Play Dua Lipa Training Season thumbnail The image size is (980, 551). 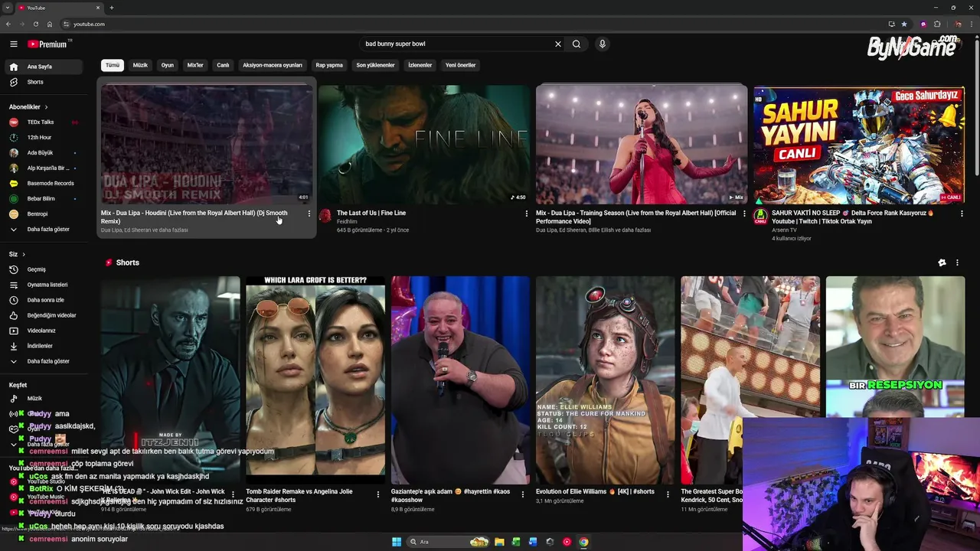[642, 144]
